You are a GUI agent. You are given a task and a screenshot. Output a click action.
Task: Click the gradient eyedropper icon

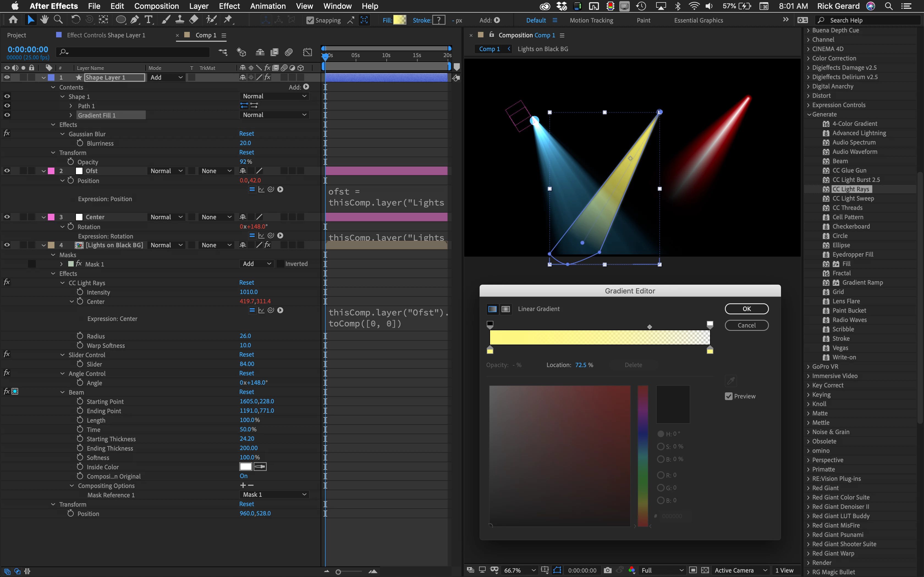[730, 381]
